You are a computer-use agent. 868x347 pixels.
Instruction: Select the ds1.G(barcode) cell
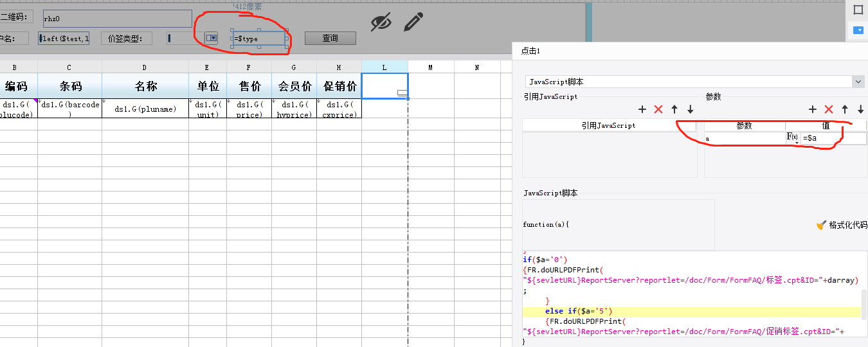tap(69, 109)
